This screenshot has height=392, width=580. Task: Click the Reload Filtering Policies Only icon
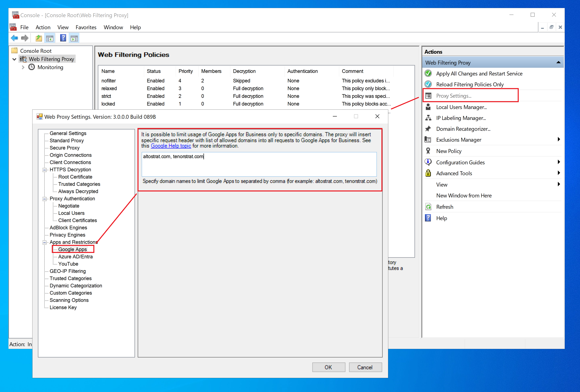pos(428,84)
